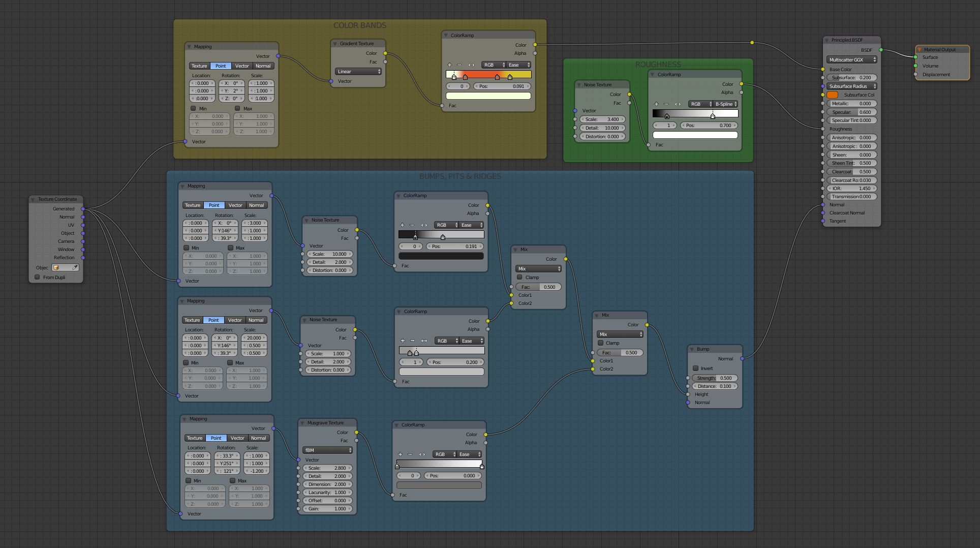Click the Pos 0.700 field in Roughness ColorRamp
980x548 pixels.
pos(709,126)
